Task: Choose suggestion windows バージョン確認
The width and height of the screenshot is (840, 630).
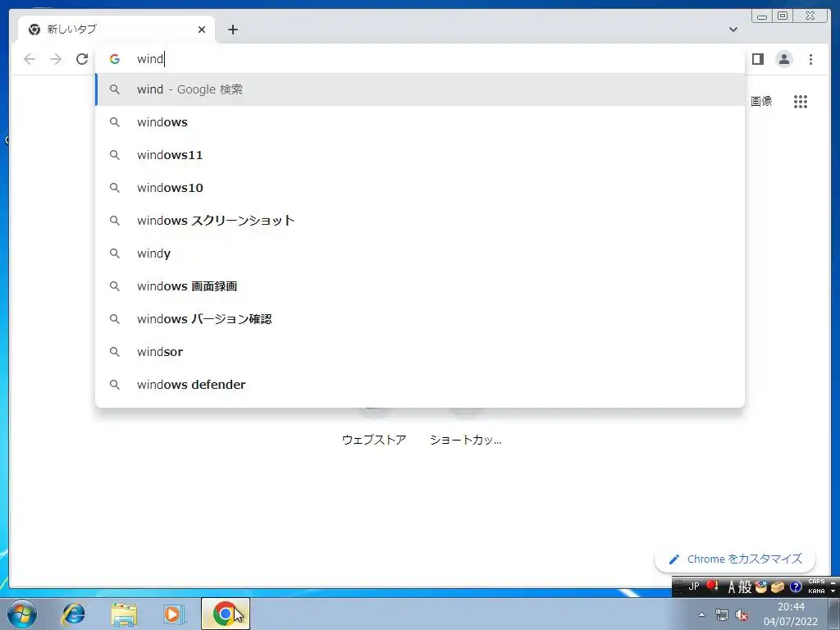Action: [421, 319]
